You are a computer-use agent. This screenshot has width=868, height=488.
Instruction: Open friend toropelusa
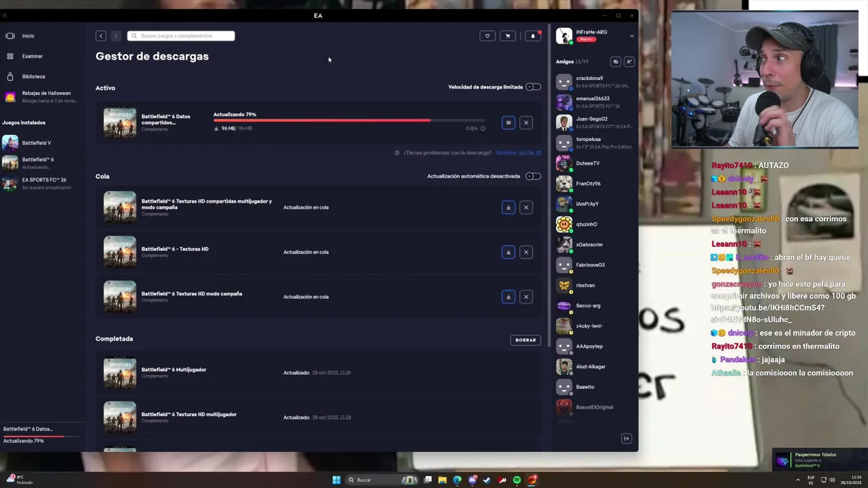pos(594,142)
